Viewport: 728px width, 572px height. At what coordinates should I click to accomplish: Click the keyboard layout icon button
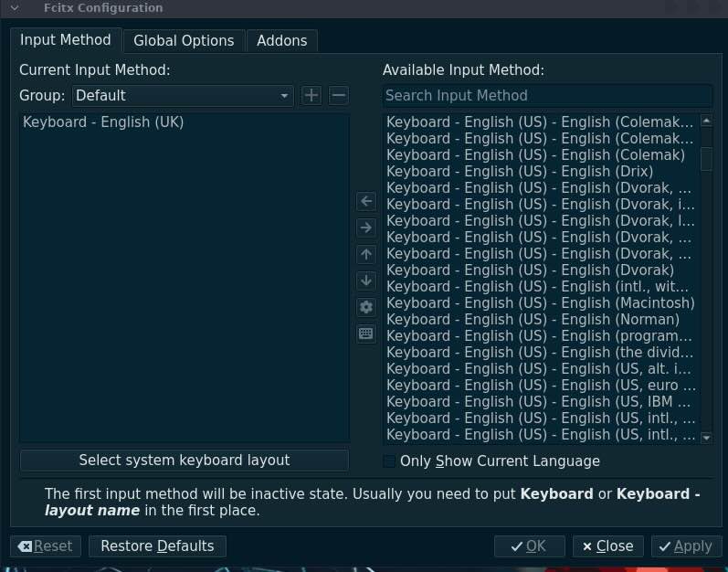[366, 334]
